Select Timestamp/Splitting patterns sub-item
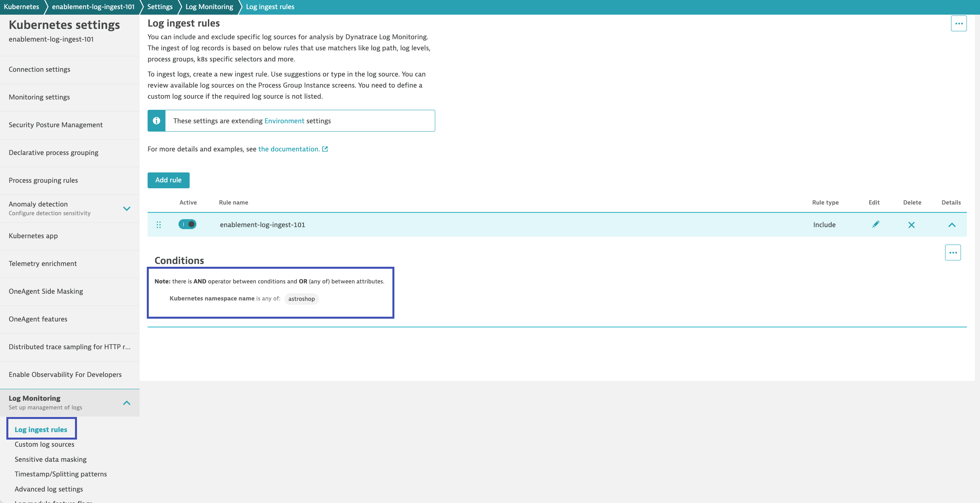Screen dimensions: 980x503 point(61,474)
